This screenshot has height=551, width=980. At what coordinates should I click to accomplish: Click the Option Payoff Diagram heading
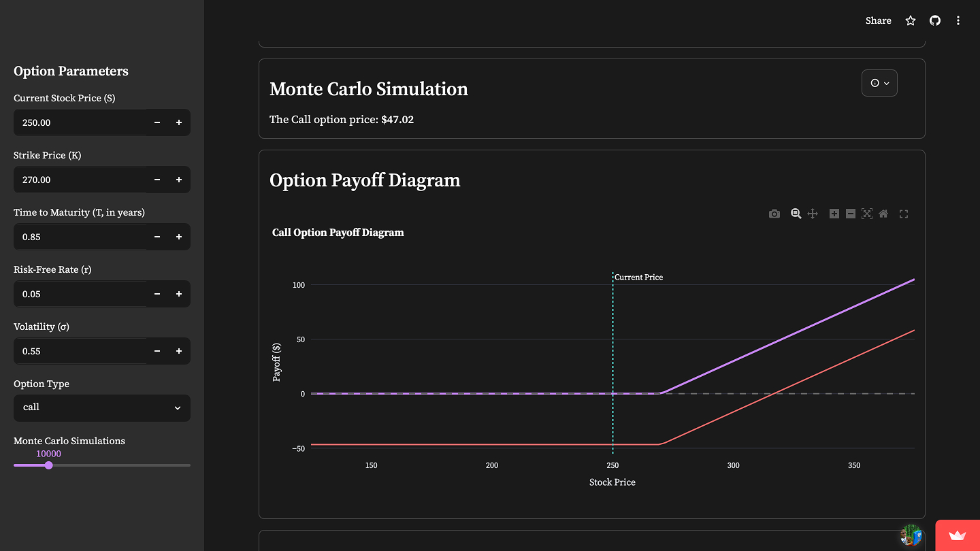(x=365, y=180)
